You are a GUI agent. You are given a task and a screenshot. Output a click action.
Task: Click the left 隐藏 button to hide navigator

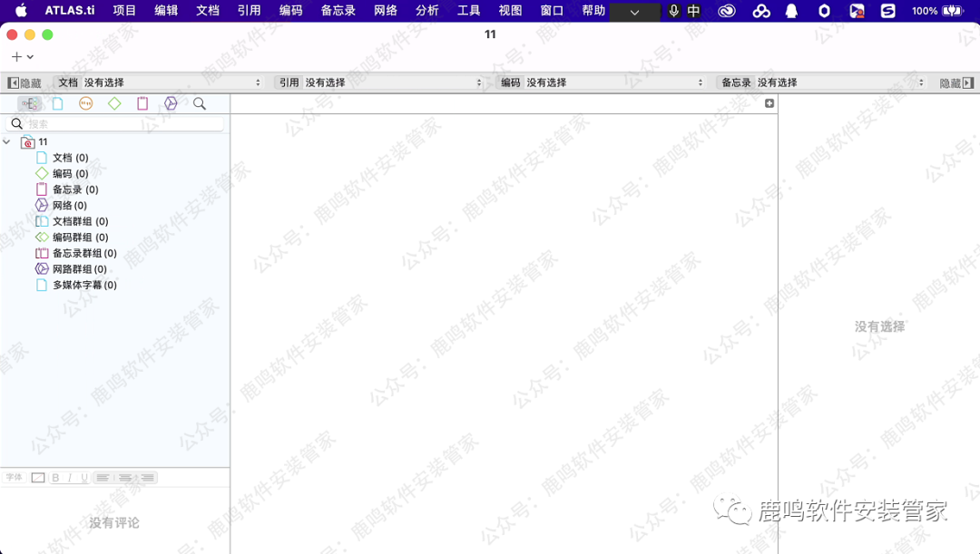(x=24, y=83)
